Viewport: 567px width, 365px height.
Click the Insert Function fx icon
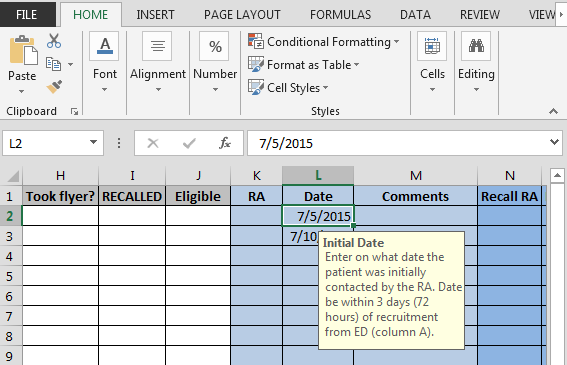(225, 143)
